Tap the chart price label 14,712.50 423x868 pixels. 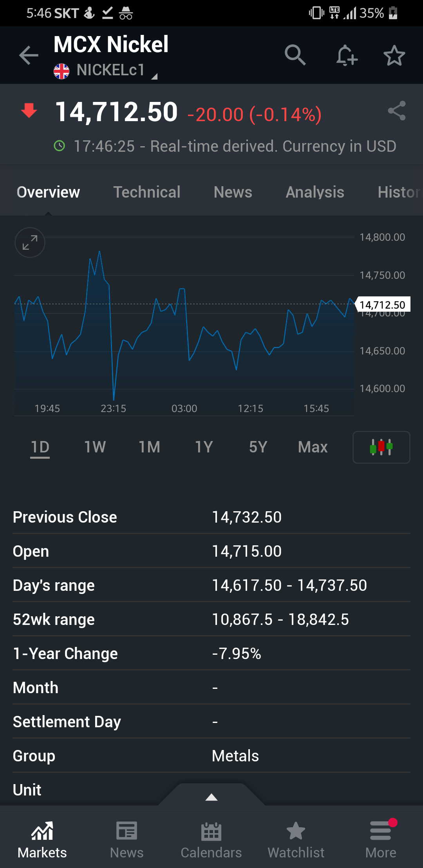coord(382,305)
